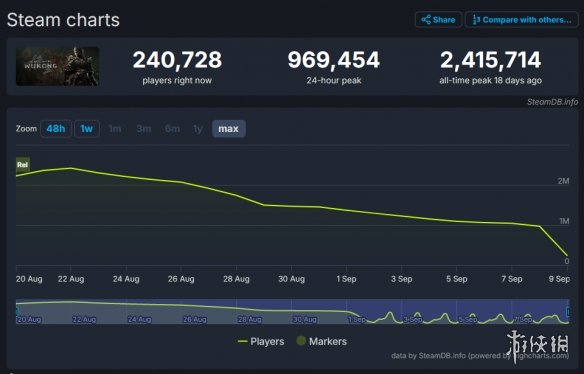The image size is (584, 374).
Task: Toggle the Players legend line series
Action: (261, 341)
